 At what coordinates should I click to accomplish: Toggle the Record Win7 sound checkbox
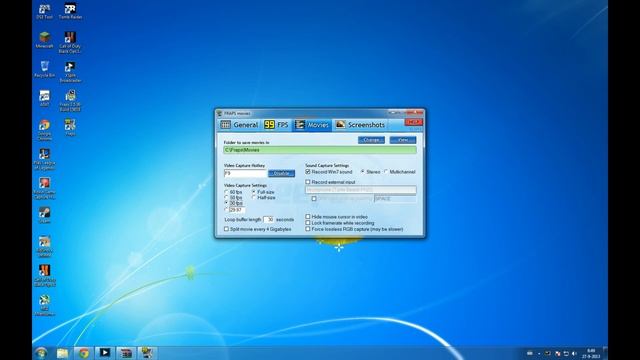308,172
